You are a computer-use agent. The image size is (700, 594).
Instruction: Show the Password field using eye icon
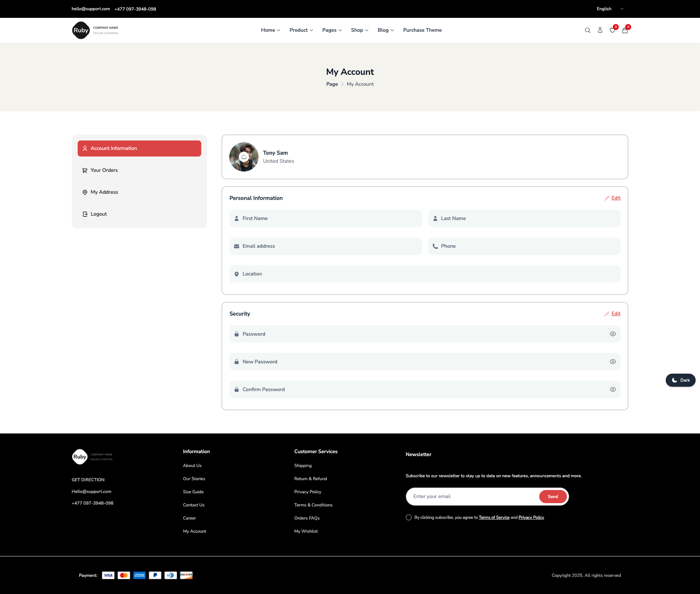[612, 334]
